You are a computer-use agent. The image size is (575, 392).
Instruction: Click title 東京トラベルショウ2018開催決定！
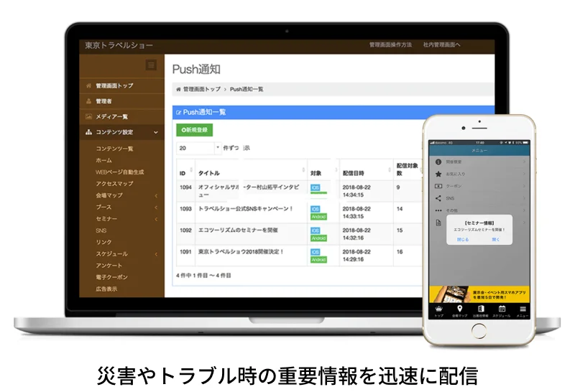(241, 252)
